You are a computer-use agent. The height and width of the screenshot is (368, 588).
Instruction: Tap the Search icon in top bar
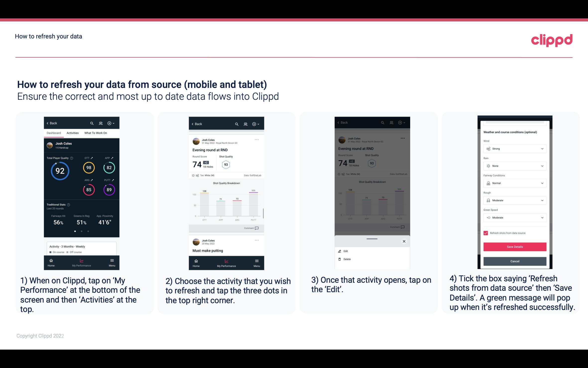[x=92, y=123]
